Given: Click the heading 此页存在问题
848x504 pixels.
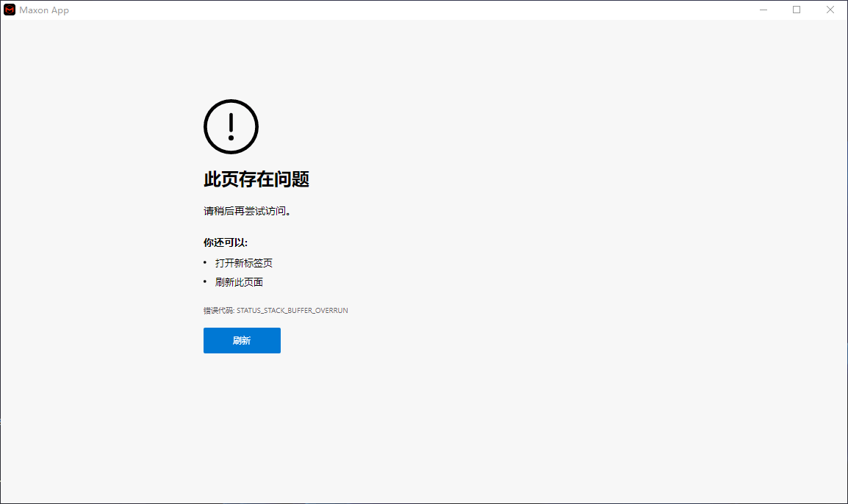Looking at the screenshot, I should point(256,179).
